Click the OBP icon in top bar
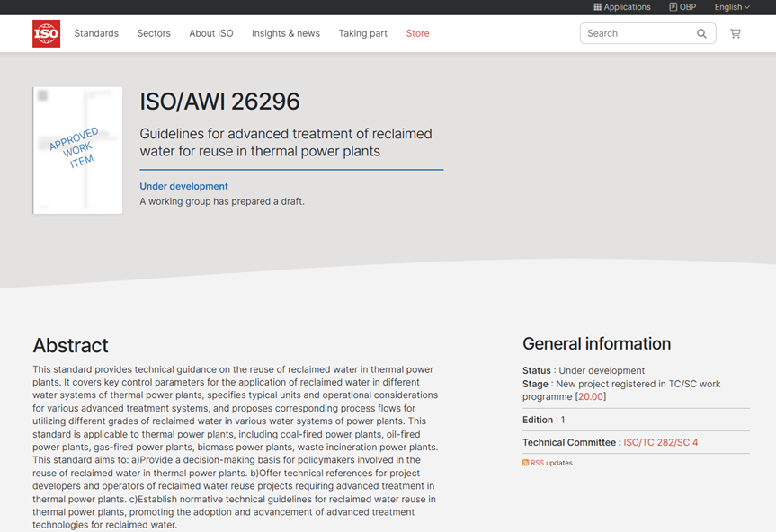Image resolution: width=776 pixels, height=532 pixels. click(x=673, y=7)
